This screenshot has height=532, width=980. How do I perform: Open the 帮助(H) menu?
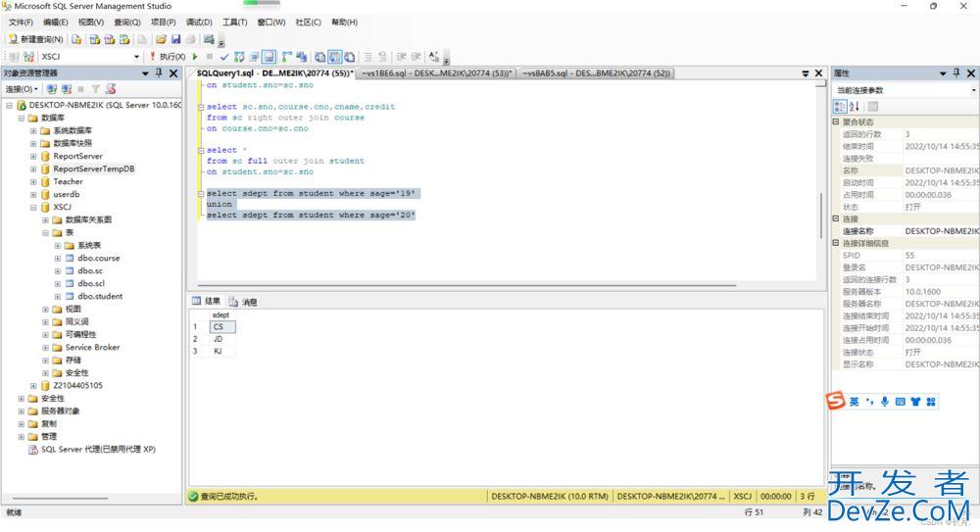point(344,23)
